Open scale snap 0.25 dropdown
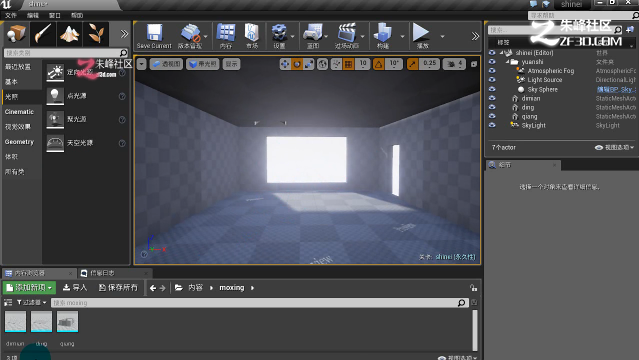This screenshot has width=639, height=360. click(430, 64)
